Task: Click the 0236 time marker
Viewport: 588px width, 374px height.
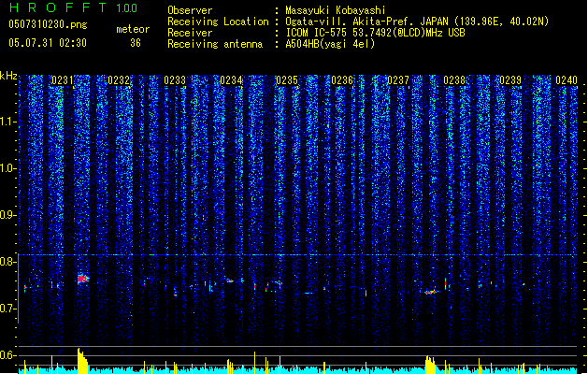Action: [x=342, y=80]
